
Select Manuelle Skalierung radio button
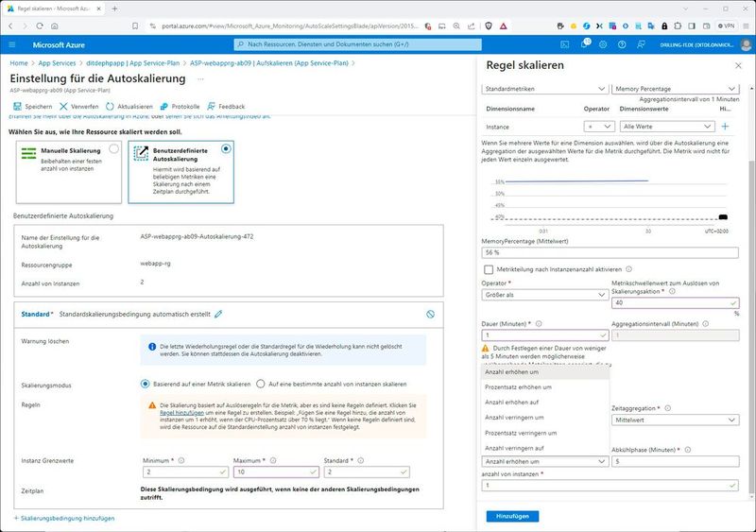pos(113,149)
